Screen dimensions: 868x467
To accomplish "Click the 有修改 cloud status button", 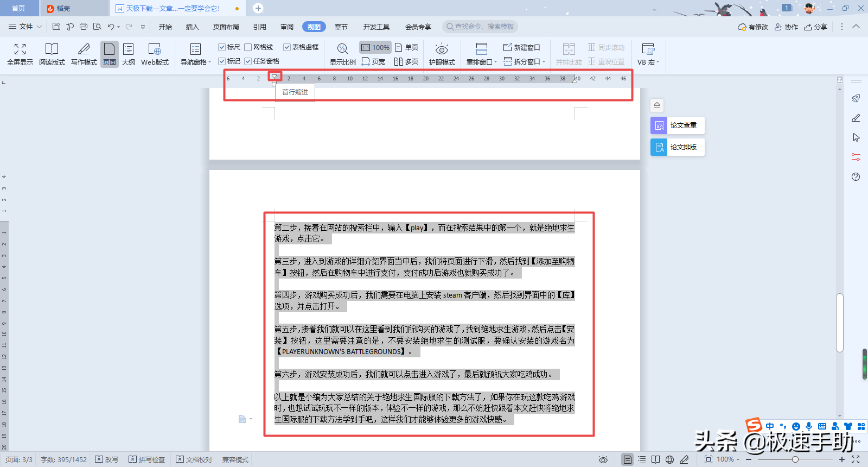I will pos(753,27).
